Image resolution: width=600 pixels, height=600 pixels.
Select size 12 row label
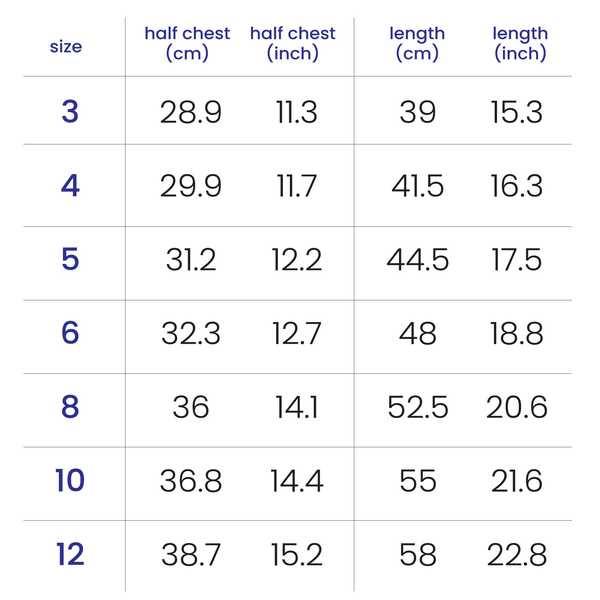click(70, 554)
